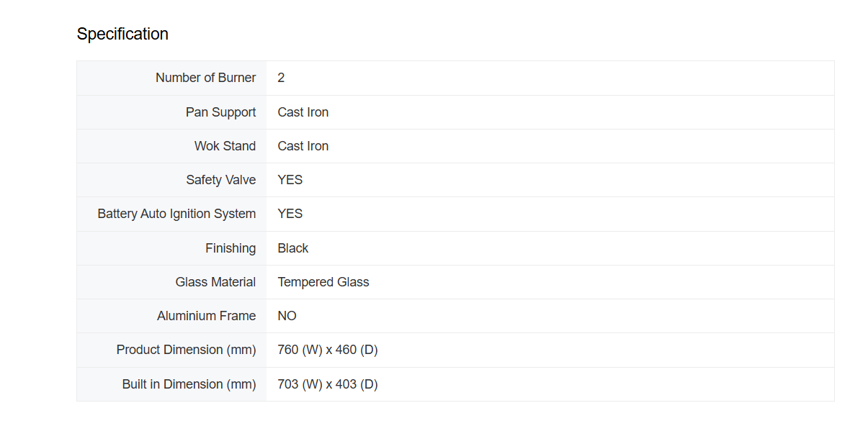Select the Safety Valve label

click(220, 180)
